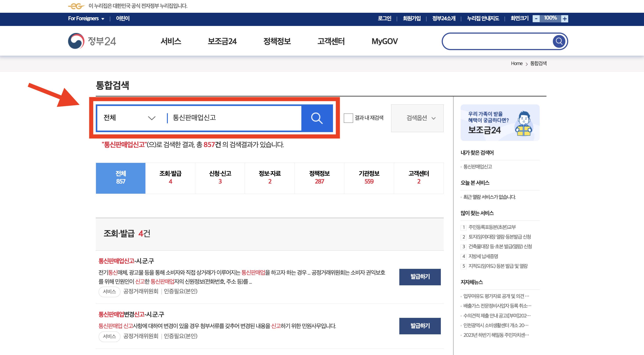Open the 보조금24 mascot banner
Viewport: 644px width, 355px height.
pyautogui.click(x=500, y=123)
